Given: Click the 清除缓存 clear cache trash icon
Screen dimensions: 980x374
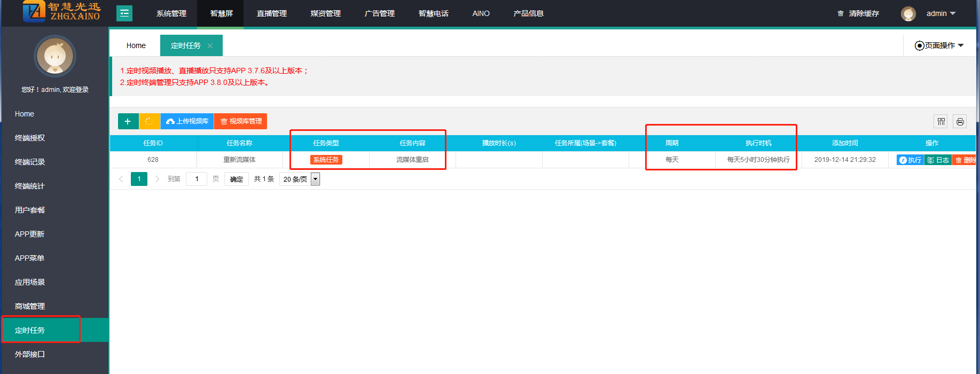Looking at the screenshot, I should (x=841, y=13).
